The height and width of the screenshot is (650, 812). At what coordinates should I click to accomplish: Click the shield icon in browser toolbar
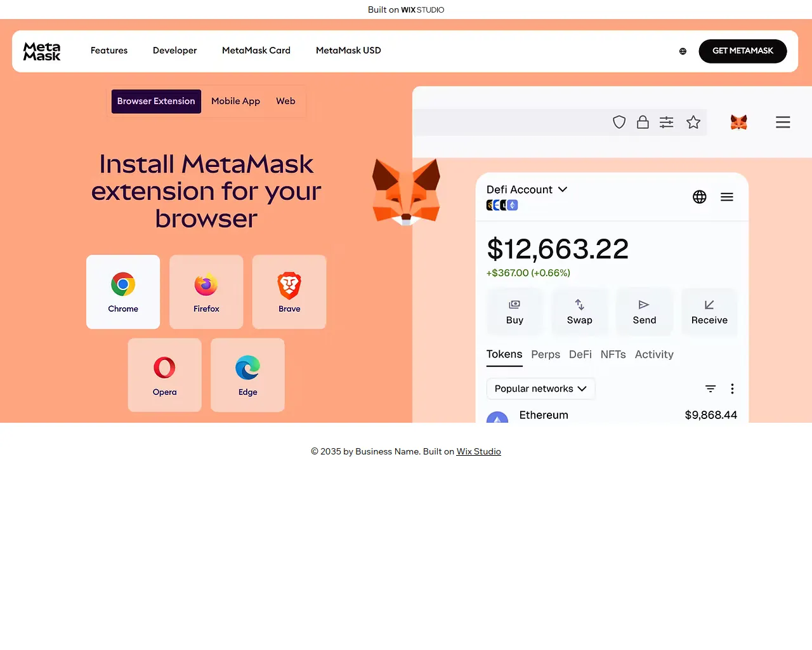[619, 122]
